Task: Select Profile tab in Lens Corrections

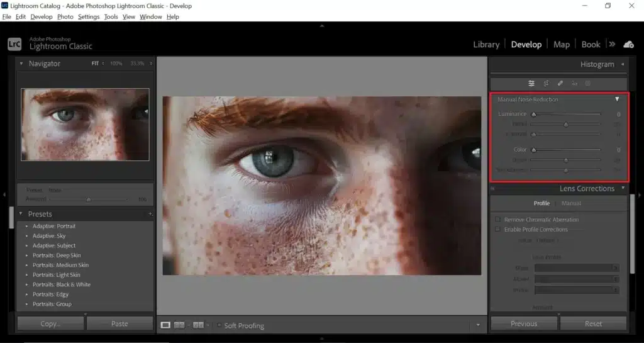Action: click(541, 203)
